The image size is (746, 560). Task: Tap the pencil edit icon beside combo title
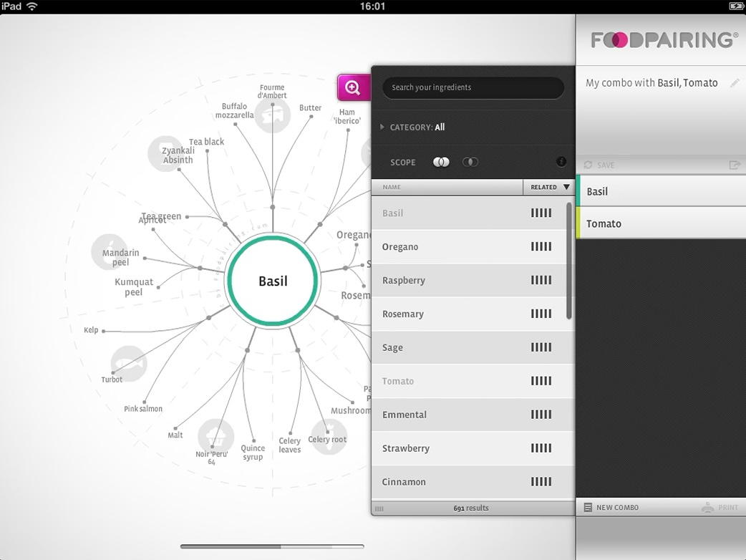click(735, 83)
